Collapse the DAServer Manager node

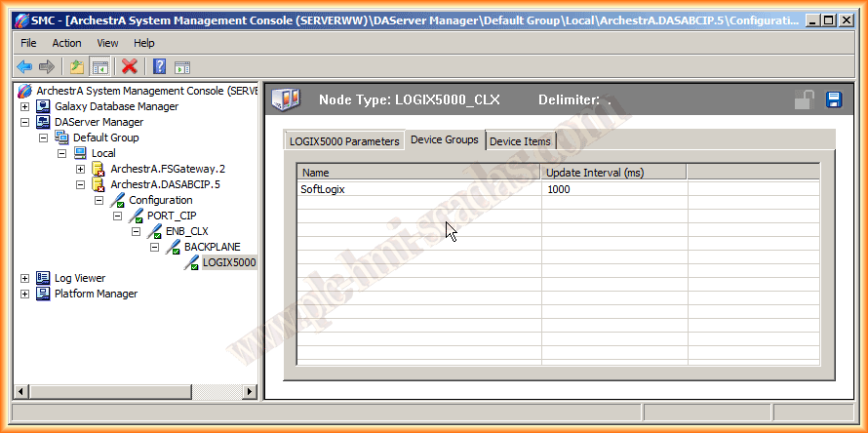[24, 122]
